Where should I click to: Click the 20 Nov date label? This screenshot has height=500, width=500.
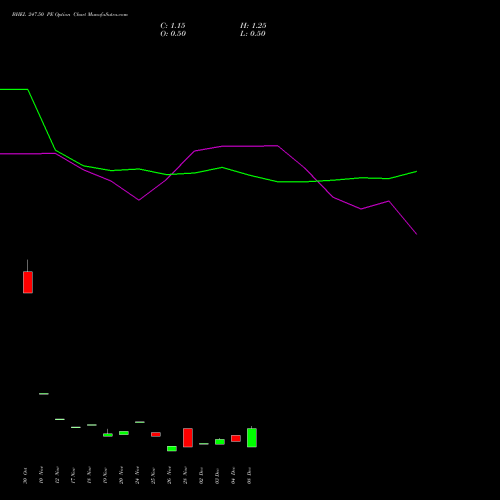[121, 476]
